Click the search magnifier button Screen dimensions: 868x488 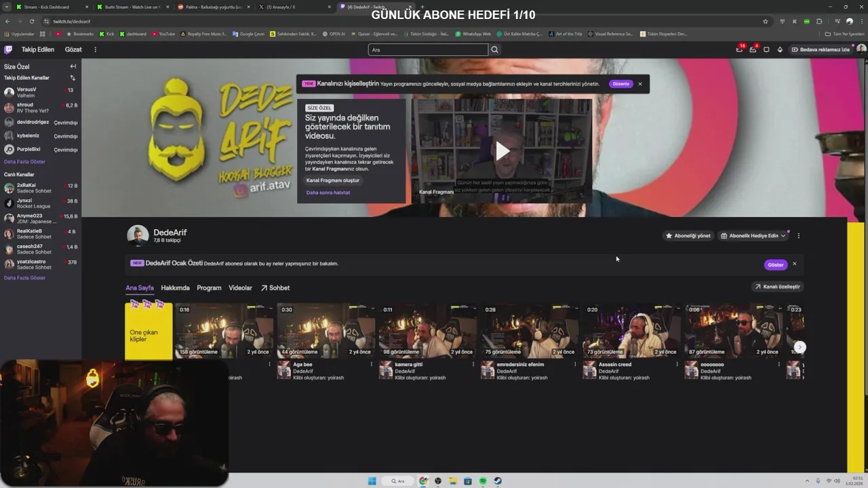494,49
